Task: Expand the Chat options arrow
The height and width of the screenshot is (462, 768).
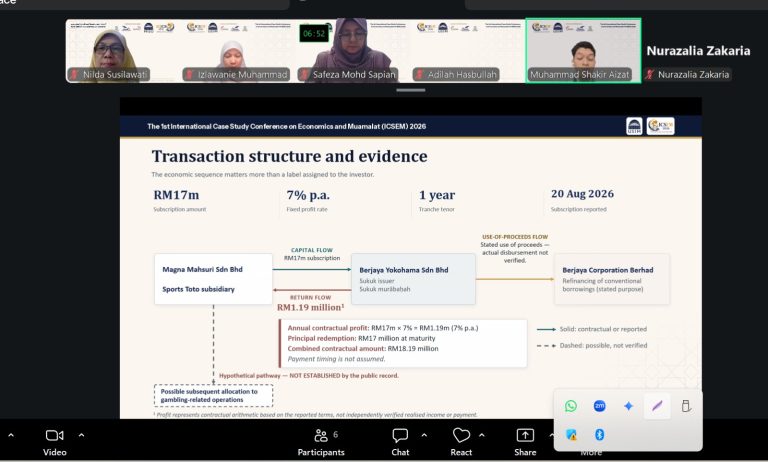Action: click(x=424, y=435)
